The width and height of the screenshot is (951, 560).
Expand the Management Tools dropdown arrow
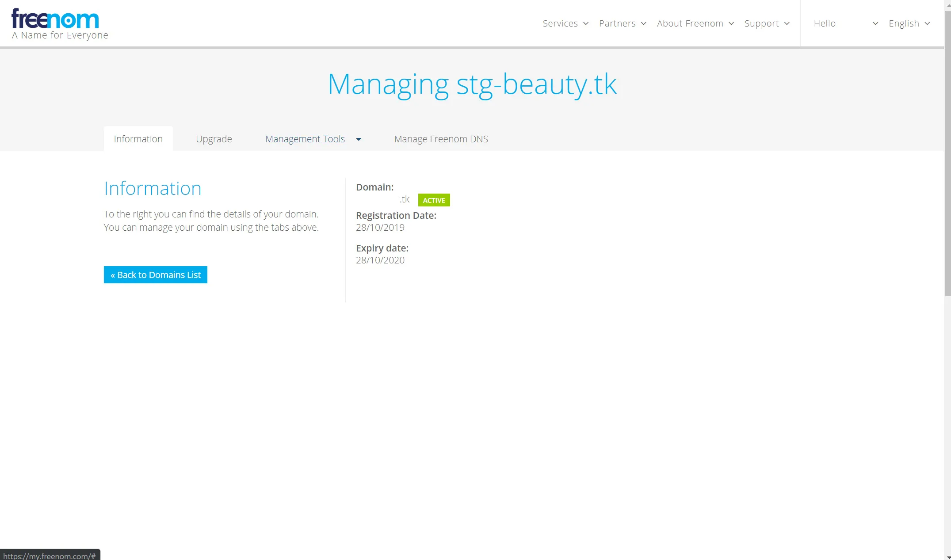click(359, 139)
